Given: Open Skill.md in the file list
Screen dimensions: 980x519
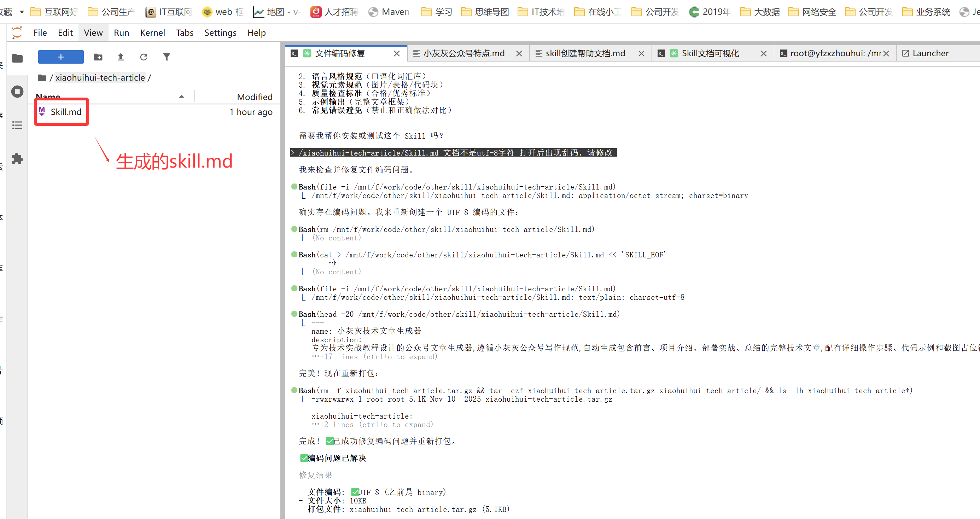Looking at the screenshot, I should 66,112.
